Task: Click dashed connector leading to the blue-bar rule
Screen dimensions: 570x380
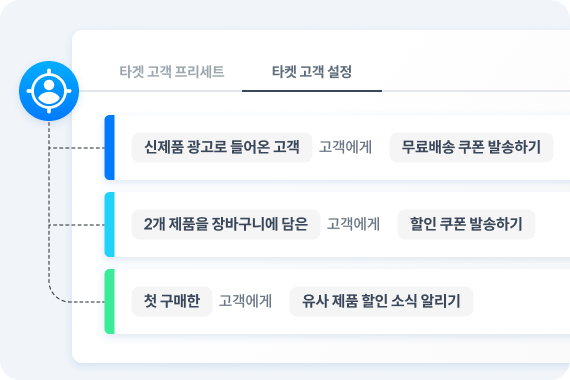Action: 77,148
